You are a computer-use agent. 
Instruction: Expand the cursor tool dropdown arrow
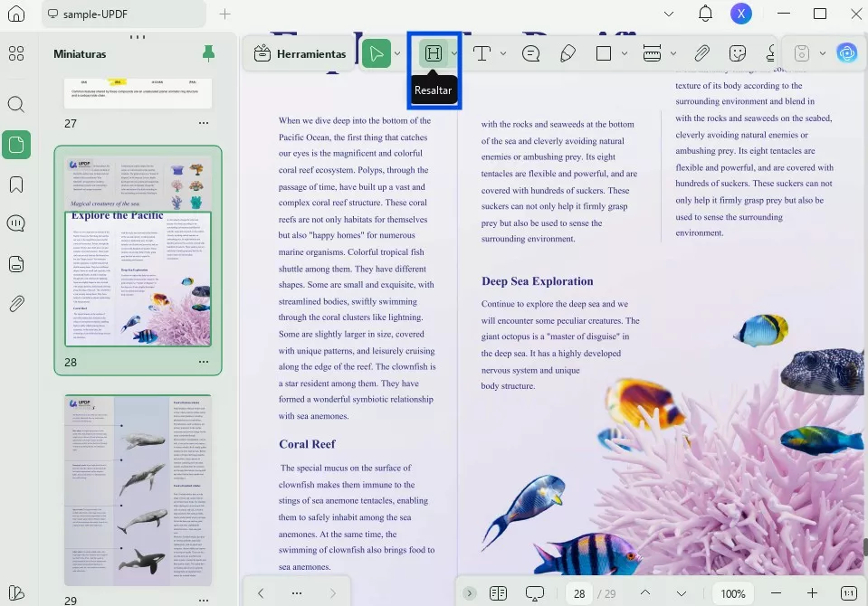click(397, 53)
